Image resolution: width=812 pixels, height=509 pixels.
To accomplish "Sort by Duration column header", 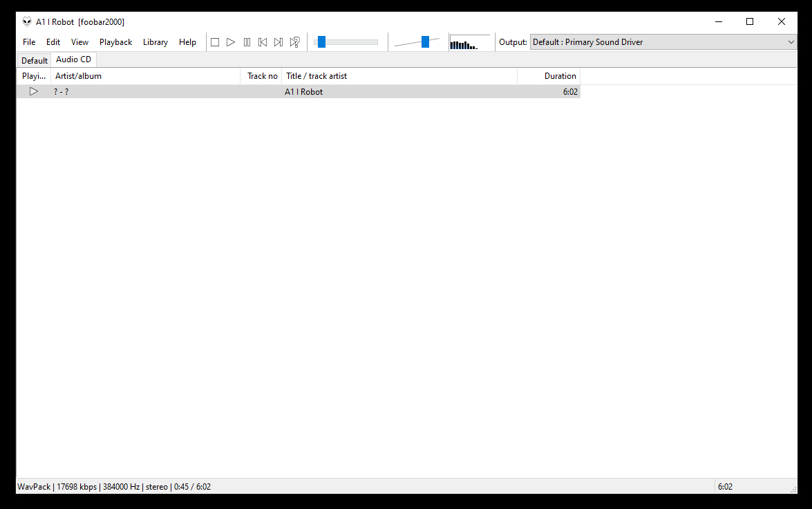I will pyautogui.click(x=549, y=76).
